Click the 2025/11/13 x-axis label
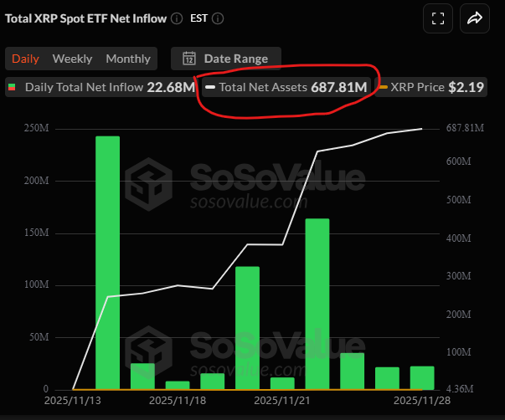 pos(73,401)
